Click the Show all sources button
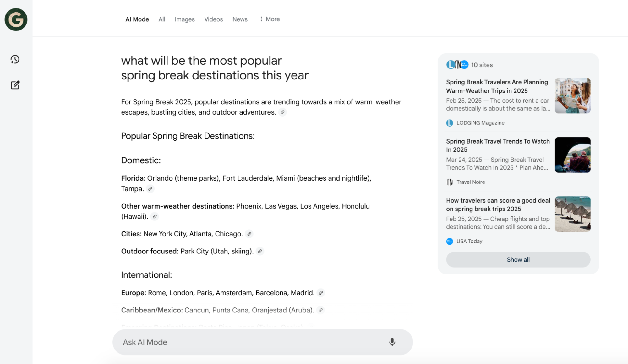The width and height of the screenshot is (628, 364). point(518,260)
